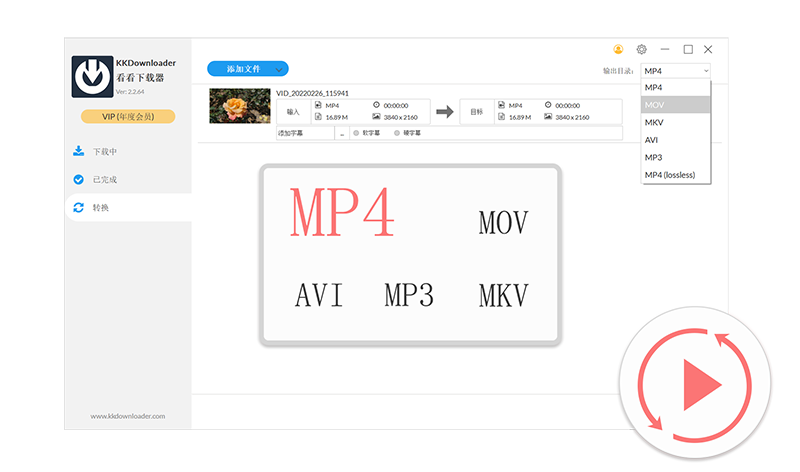Open settings via the gear icon
Viewport: 800px width, 472px height.
(641, 49)
